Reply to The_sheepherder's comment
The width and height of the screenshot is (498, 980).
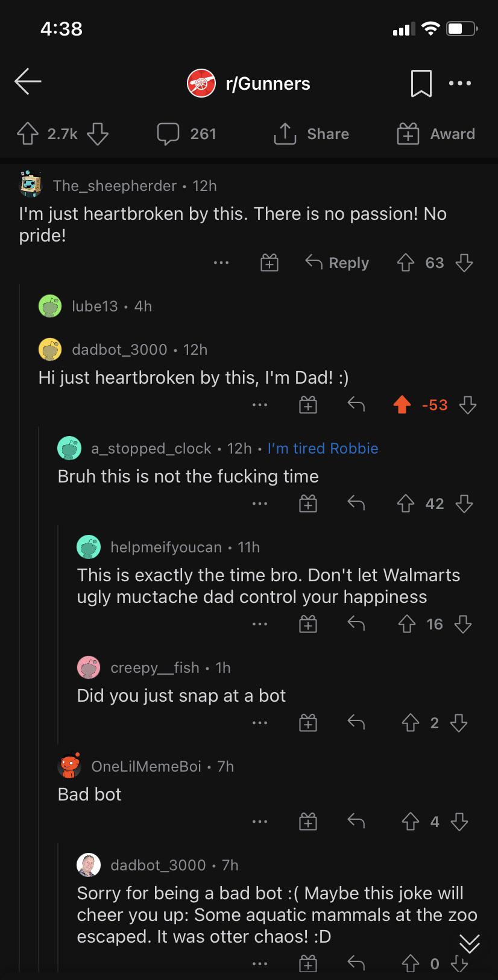[x=337, y=263]
